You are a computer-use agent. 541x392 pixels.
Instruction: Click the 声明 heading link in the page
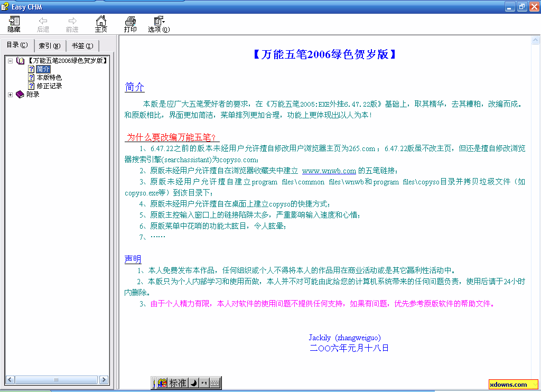pos(133,259)
